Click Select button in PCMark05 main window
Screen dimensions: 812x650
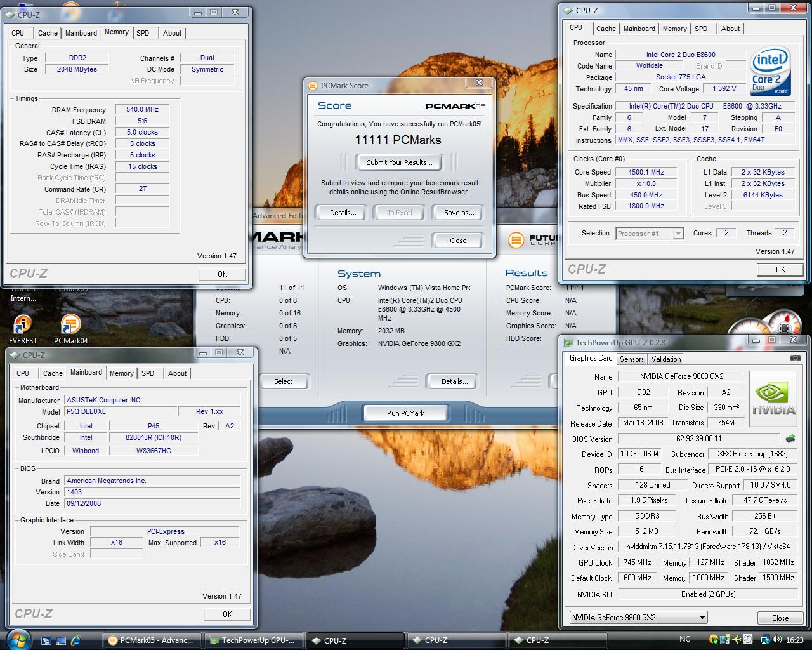(286, 381)
